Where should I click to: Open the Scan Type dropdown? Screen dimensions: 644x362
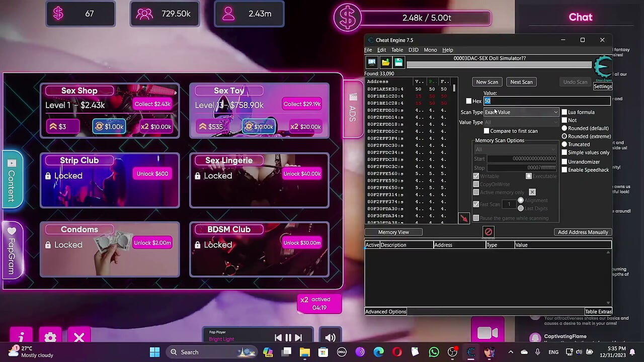click(521, 112)
